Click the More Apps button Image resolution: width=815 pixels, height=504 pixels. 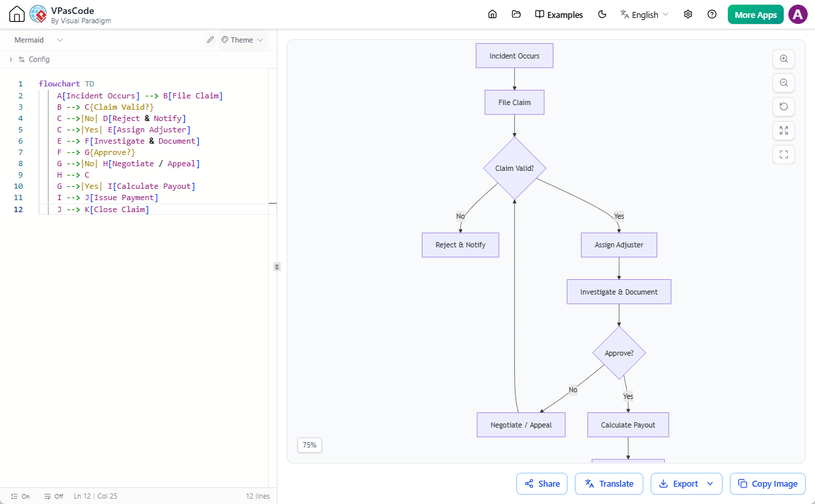coord(756,15)
